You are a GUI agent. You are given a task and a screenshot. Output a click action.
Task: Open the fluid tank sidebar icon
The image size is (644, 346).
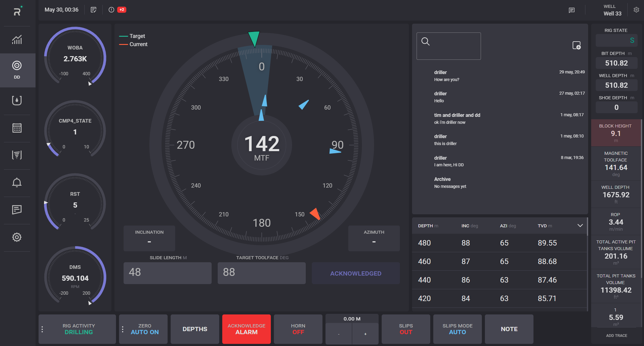[x=17, y=100]
